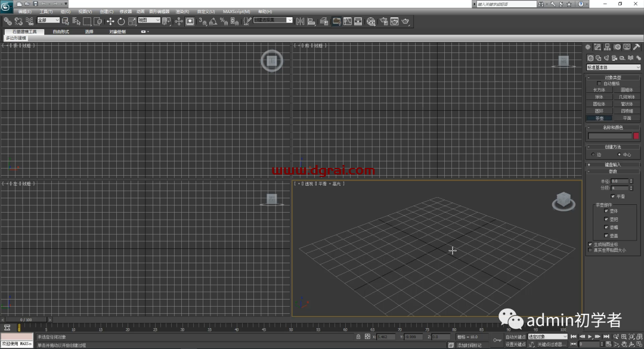Screen dimensions: 644x349
Task: Switch to the Modify command panel tab
Action: [x=597, y=47]
